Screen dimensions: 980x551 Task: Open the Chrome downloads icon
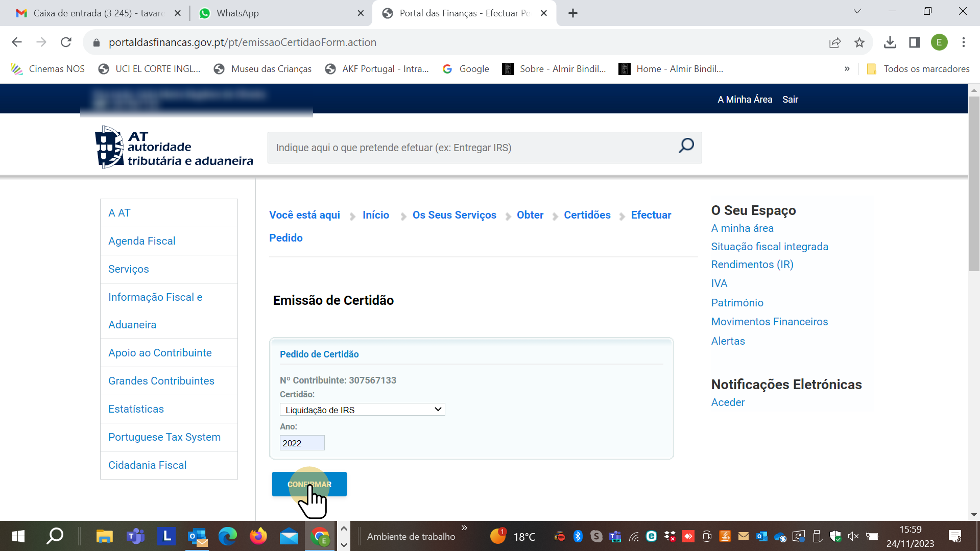tap(890, 42)
